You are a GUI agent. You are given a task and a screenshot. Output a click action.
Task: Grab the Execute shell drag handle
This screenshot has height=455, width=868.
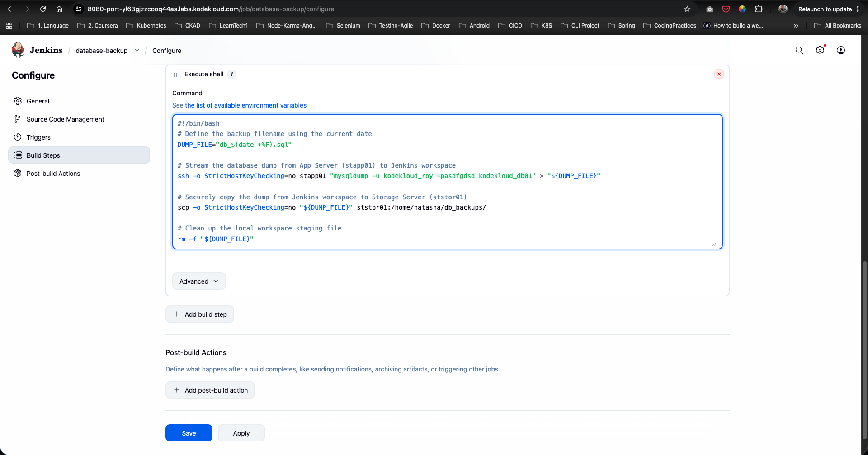(175, 74)
